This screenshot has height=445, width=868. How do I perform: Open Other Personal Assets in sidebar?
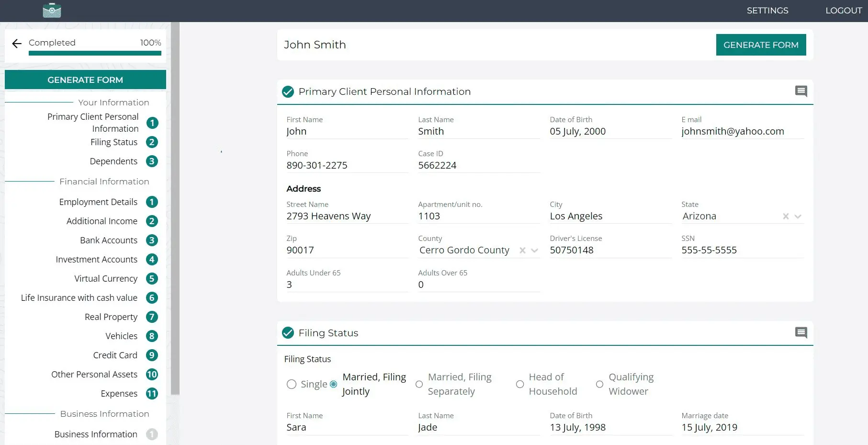coord(94,375)
